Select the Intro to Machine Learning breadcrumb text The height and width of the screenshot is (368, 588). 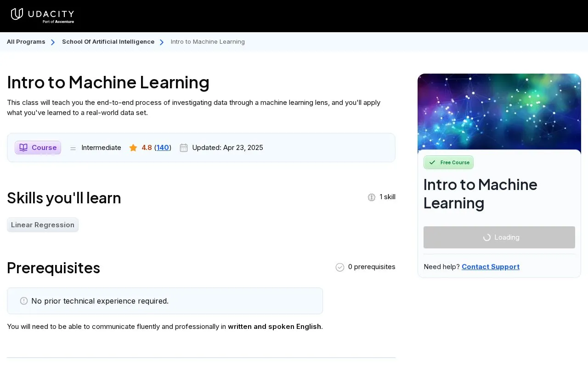click(x=208, y=42)
